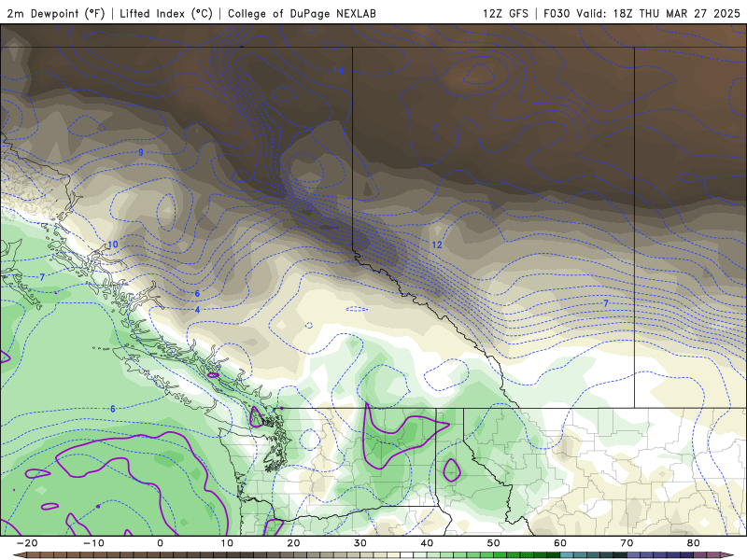Click the colorbar tick label 70
Image resolution: width=747 pixels, height=560 pixels.
click(x=627, y=543)
